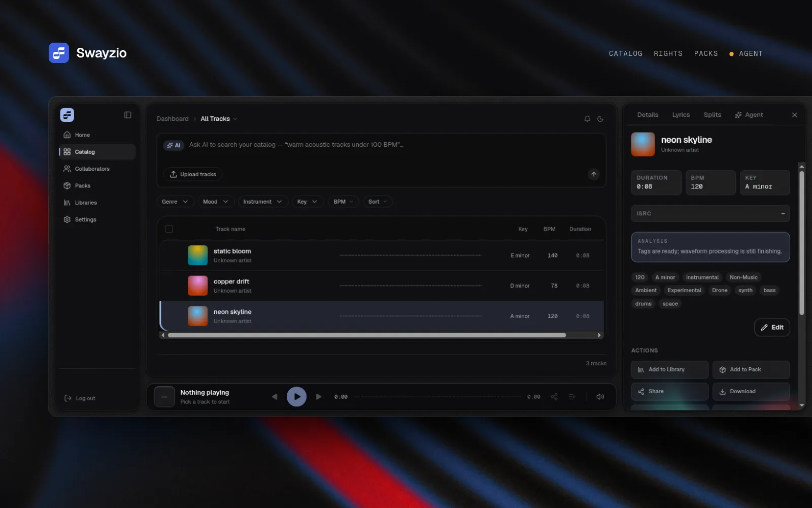The height and width of the screenshot is (508, 812).
Task: Close the track details panel
Action: coord(795,115)
